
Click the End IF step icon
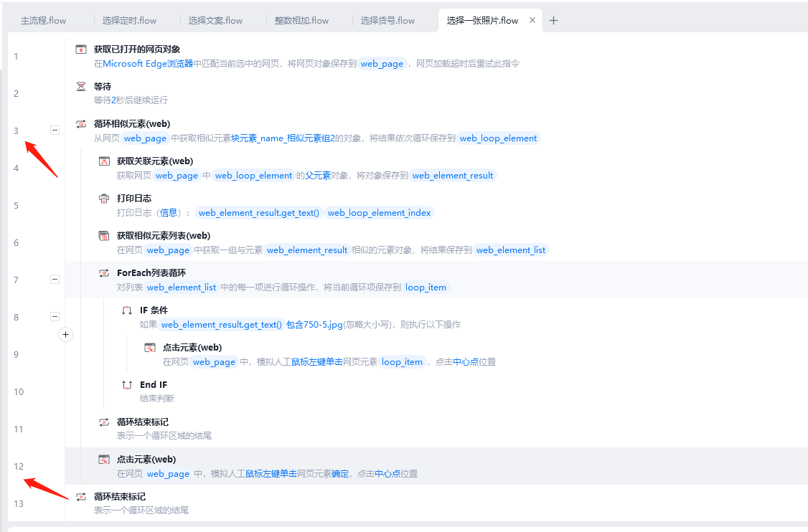(127, 385)
